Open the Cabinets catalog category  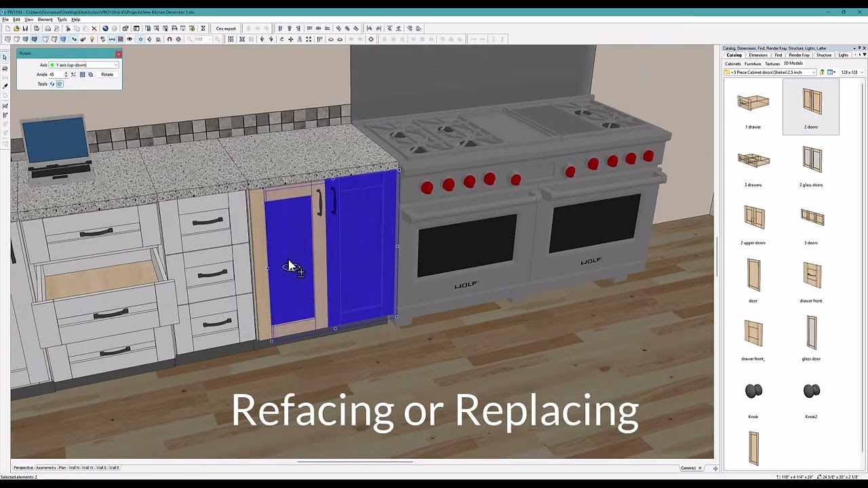pos(733,64)
